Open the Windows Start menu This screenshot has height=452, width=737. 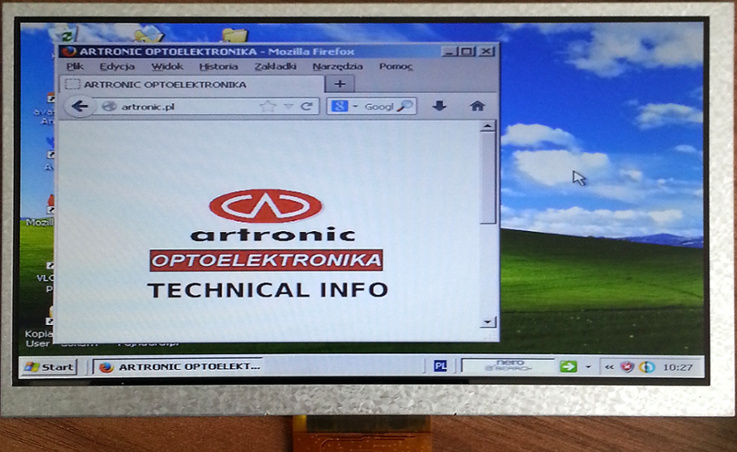(48, 366)
